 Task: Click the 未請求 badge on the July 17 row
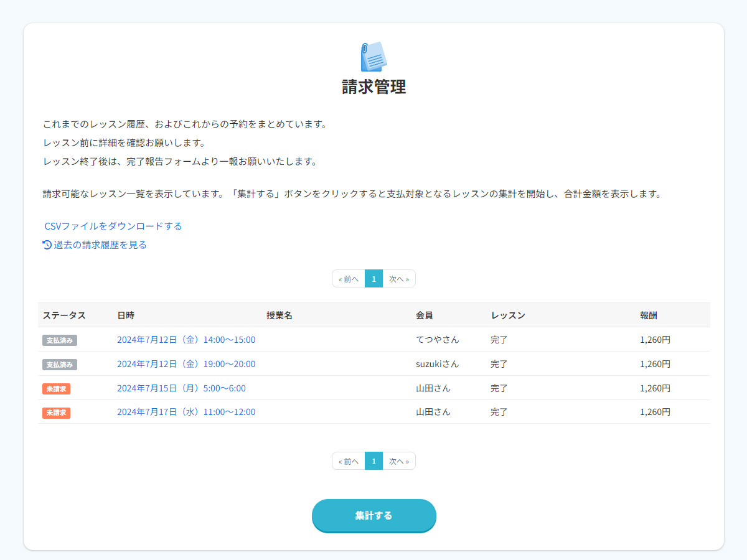[56, 412]
